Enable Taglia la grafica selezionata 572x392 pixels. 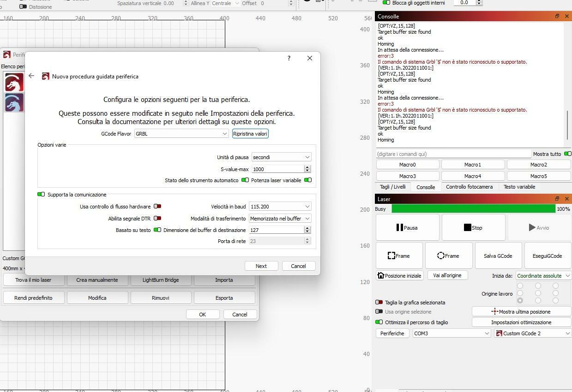(379, 303)
